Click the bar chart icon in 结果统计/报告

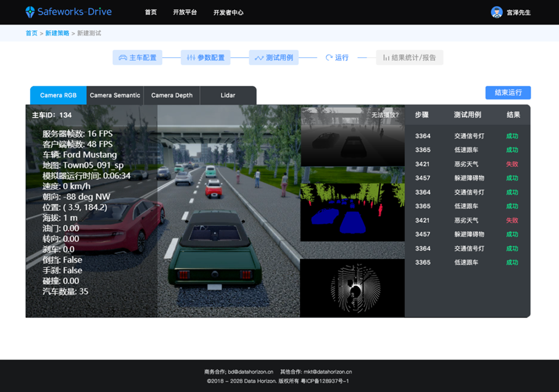(386, 58)
